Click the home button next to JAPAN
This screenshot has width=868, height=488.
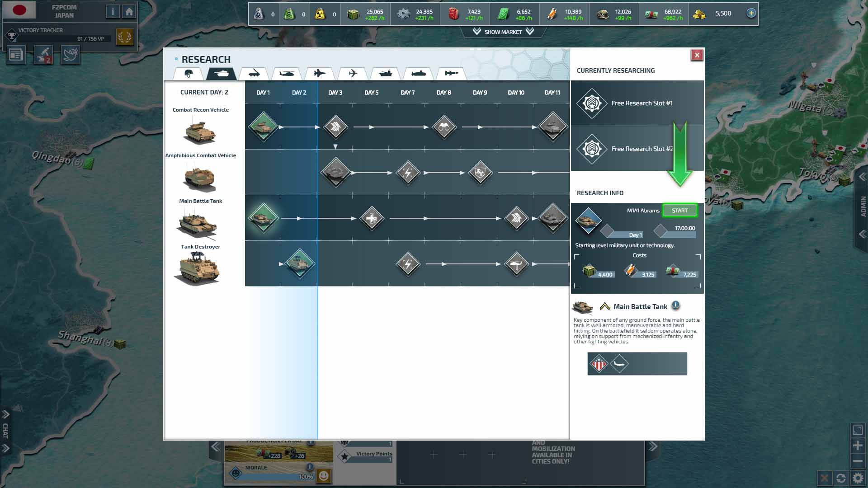129,12
